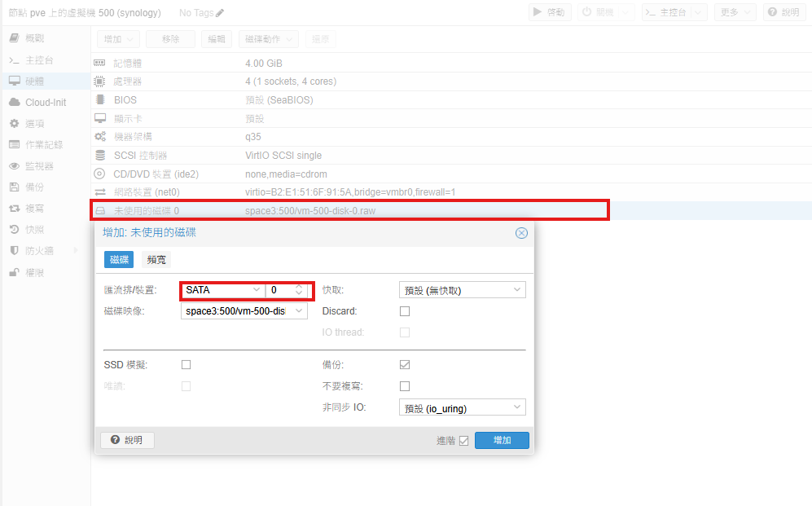Click the blue 增加 button
The height and width of the screenshot is (506, 812).
click(502, 440)
